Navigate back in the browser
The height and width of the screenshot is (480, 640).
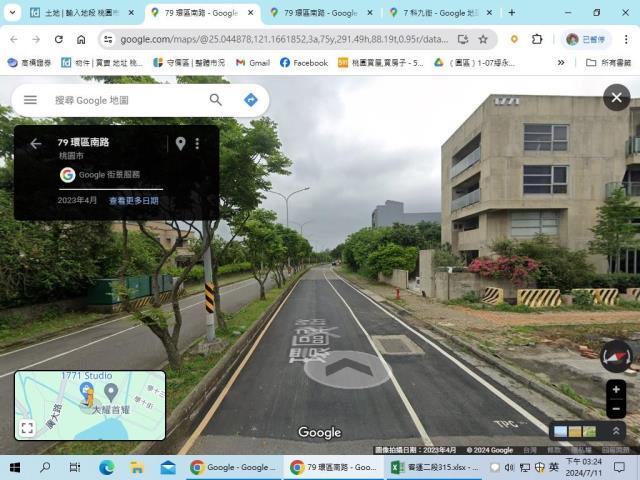pyautogui.click(x=14, y=39)
